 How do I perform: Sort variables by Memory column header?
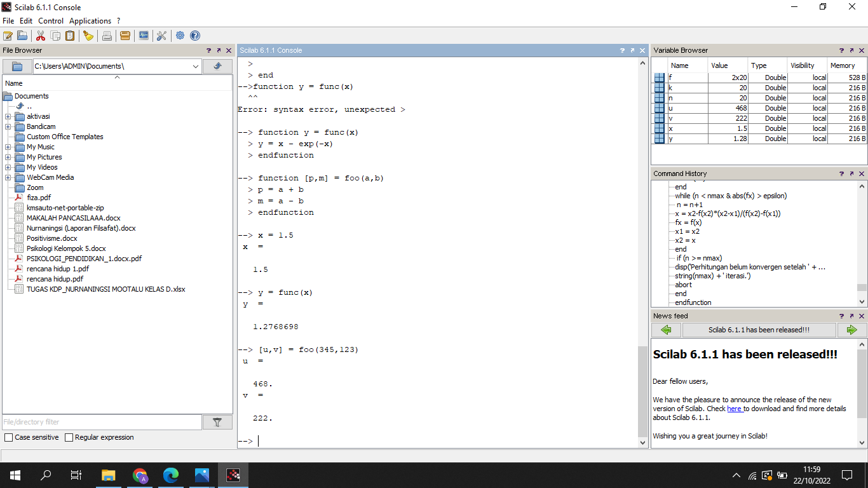tap(847, 65)
